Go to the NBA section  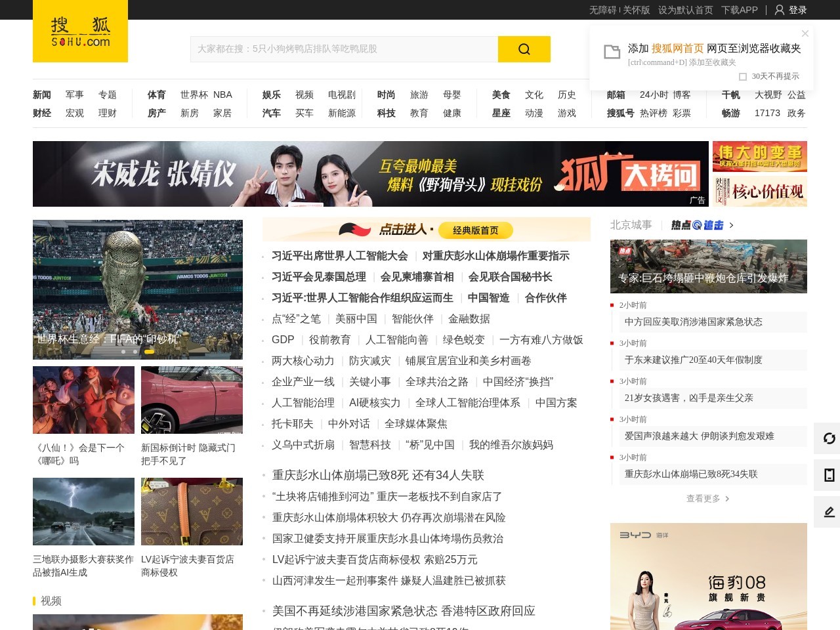coord(222,94)
